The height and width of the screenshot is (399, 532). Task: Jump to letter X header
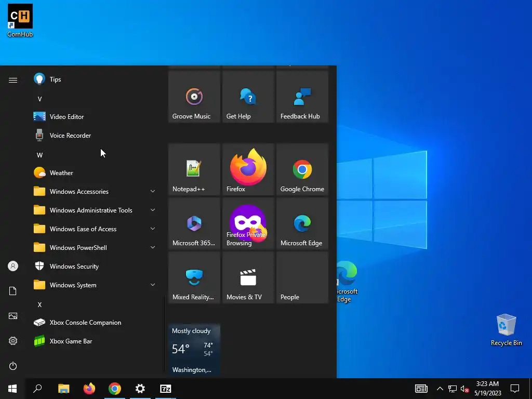tap(39, 304)
